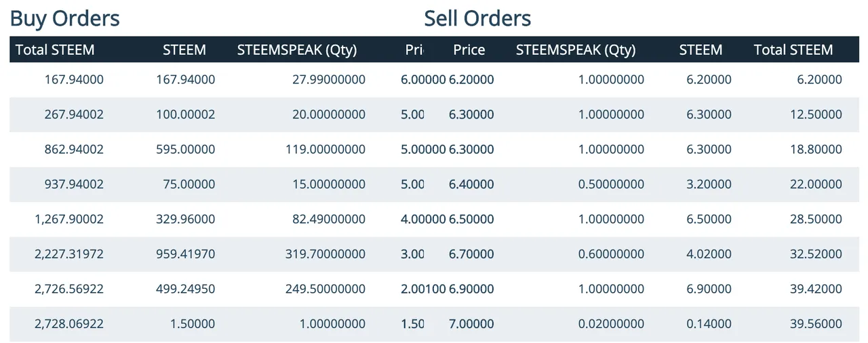Click Sell Orders STEEMSPEAK (Qty) header
Image resolution: width=868 pixels, height=343 pixels.
(576, 49)
